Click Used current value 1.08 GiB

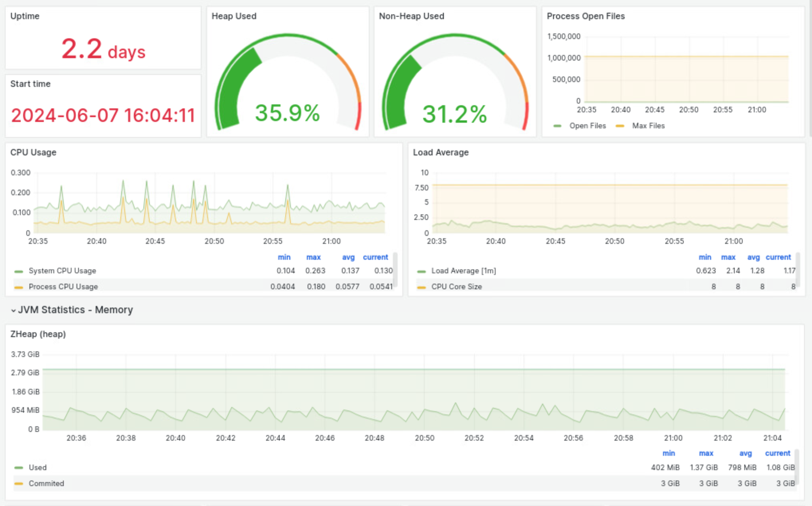tap(780, 467)
